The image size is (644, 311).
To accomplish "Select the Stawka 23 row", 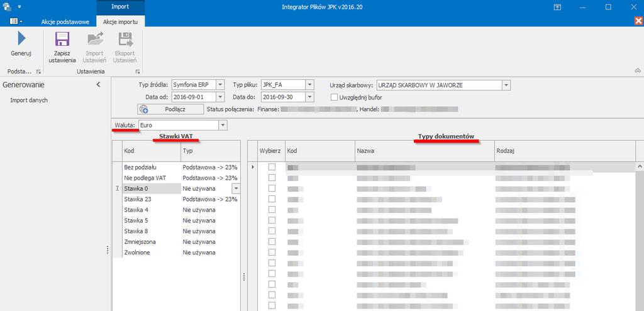I will point(177,199).
